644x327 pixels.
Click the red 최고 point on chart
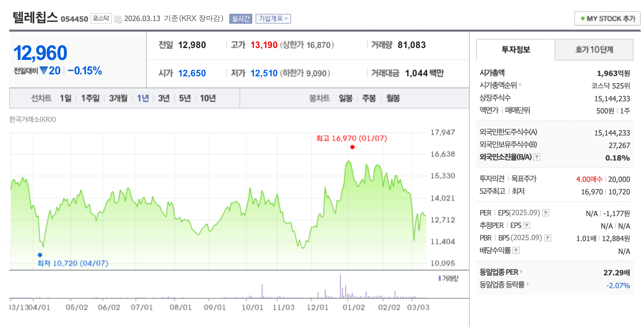point(352,147)
